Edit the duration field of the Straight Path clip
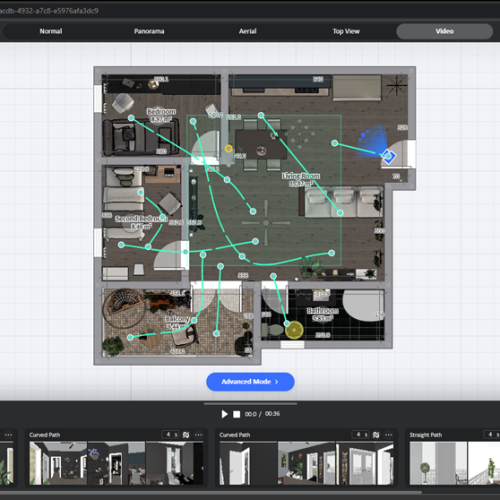This screenshot has width=500, height=500. (x=492, y=434)
